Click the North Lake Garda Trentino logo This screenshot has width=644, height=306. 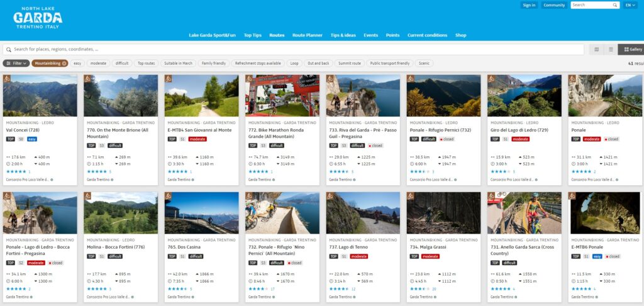click(x=37, y=19)
